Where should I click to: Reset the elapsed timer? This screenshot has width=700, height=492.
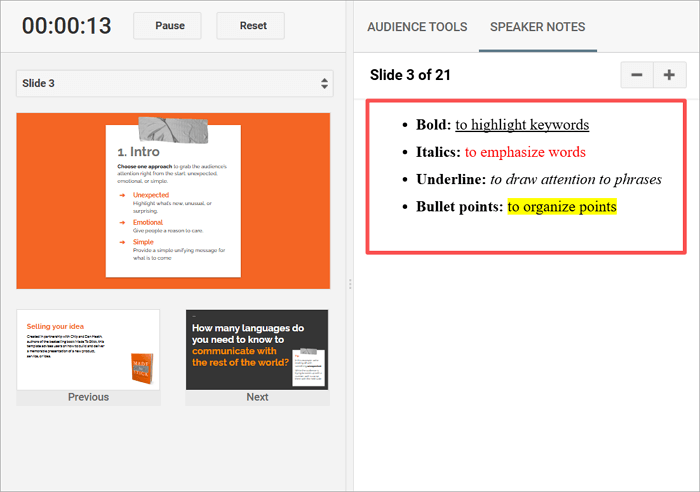[x=250, y=26]
